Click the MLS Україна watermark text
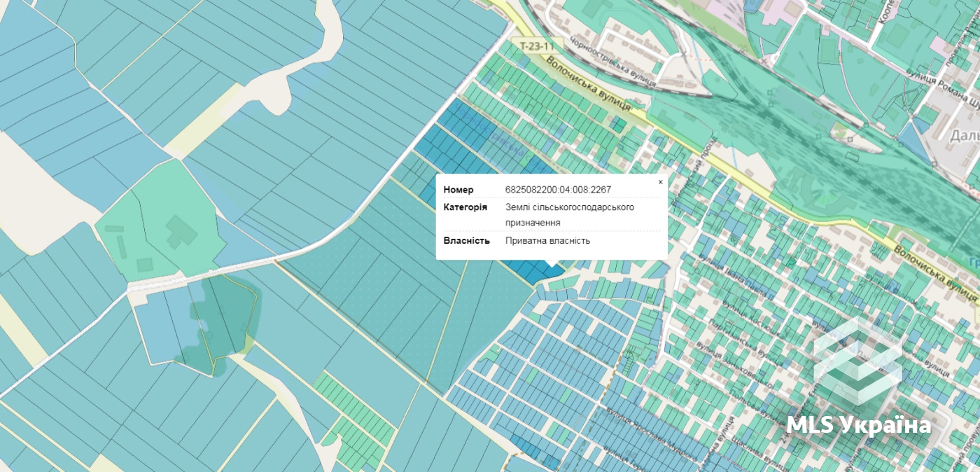980x472 pixels. click(859, 425)
